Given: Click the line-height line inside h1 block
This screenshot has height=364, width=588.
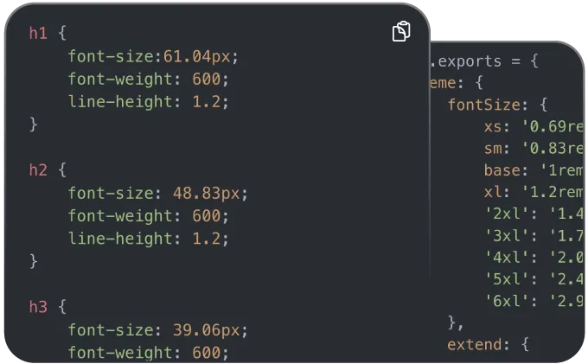Looking at the screenshot, I should 148,102.
